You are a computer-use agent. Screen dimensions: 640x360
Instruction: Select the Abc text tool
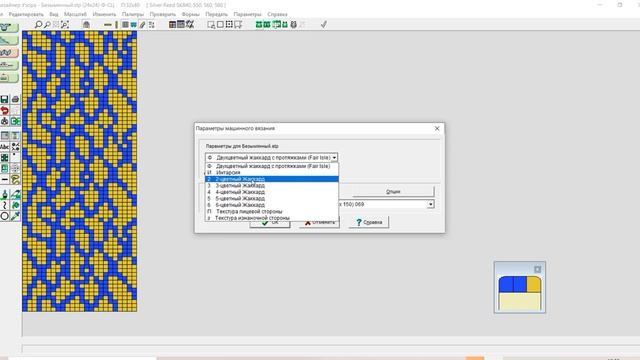[x=4, y=147]
